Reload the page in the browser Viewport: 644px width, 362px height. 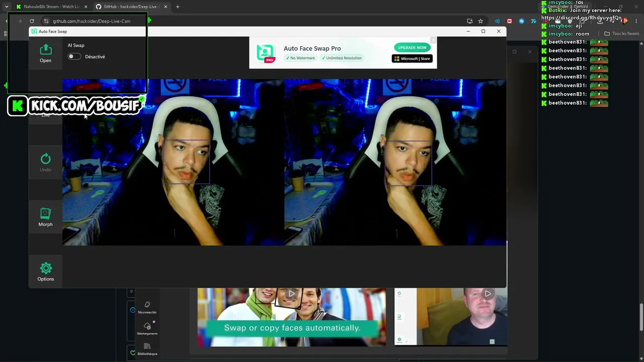point(32,21)
